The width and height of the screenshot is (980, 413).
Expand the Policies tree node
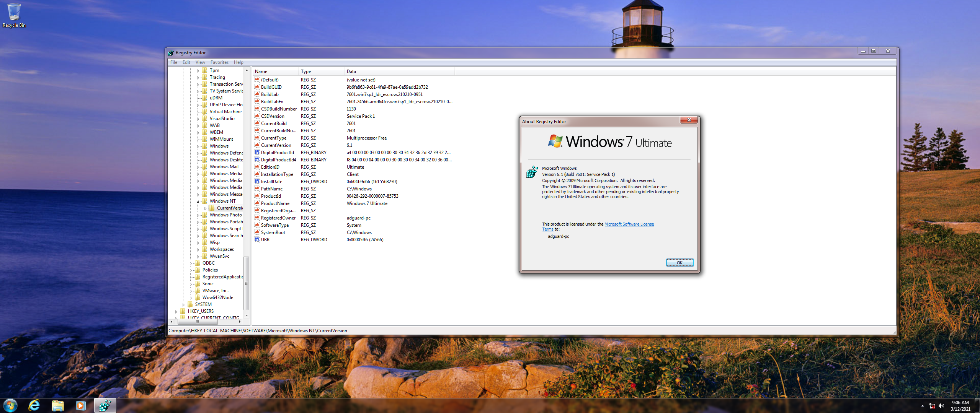tap(191, 270)
